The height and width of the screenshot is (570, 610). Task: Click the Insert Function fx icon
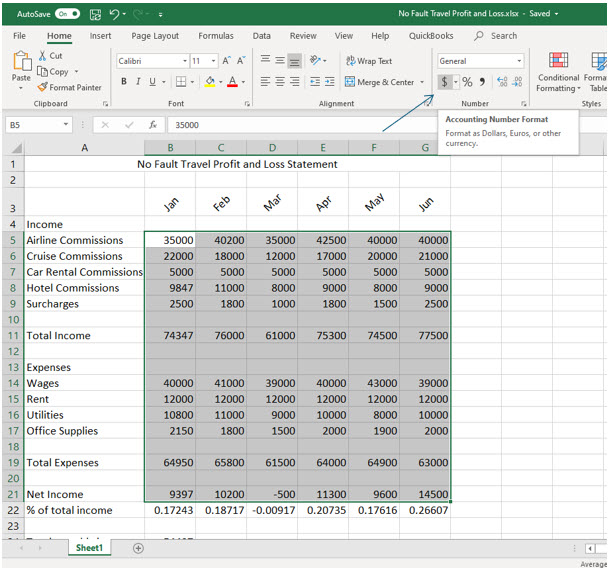pos(153,125)
